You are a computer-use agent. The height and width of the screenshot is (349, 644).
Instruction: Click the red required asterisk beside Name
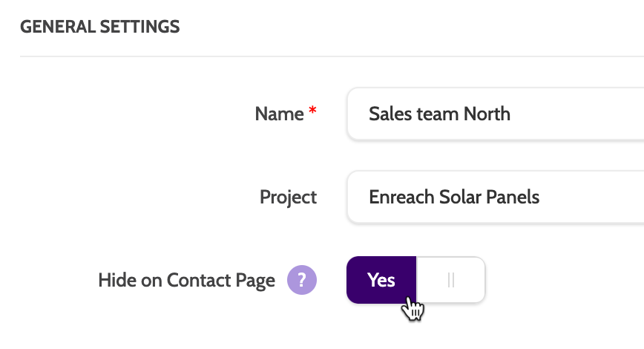(312, 112)
